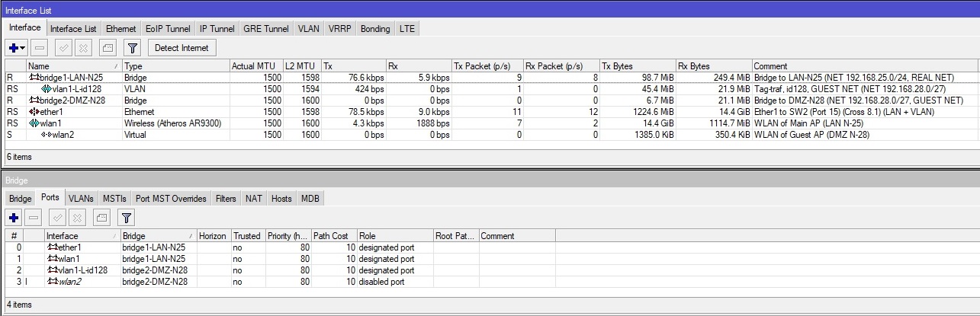Click remove button in Bridge toolbar
The width and height of the screenshot is (980, 316).
[34, 218]
